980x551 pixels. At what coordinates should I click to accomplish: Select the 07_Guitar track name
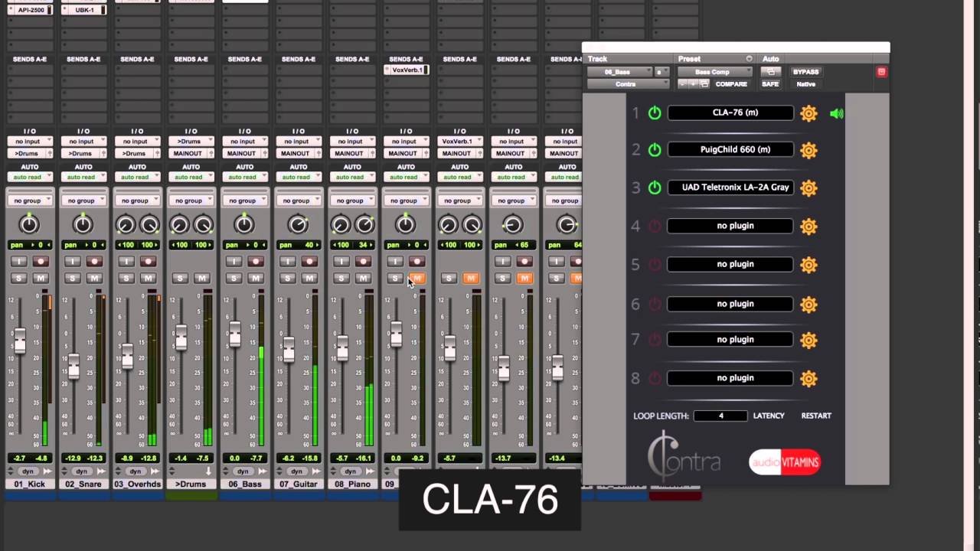tap(299, 484)
